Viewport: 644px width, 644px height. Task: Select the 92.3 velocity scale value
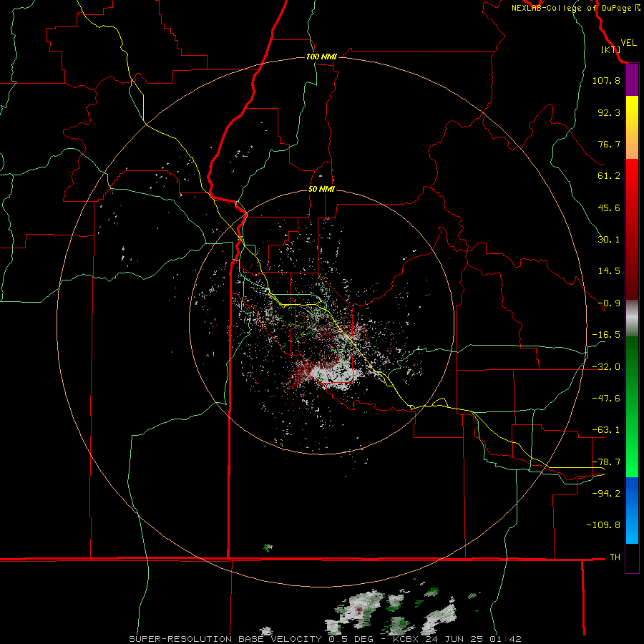tap(609, 112)
